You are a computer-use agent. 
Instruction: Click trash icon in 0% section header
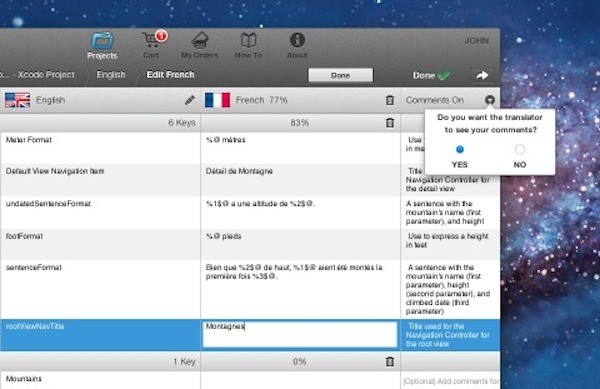(x=390, y=361)
